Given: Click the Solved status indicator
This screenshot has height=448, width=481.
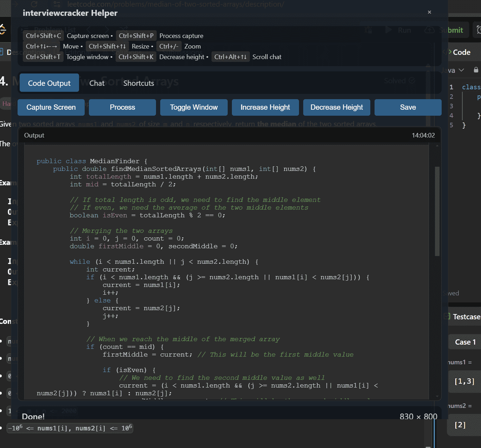Looking at the screenshot, I should coord(399,81).
